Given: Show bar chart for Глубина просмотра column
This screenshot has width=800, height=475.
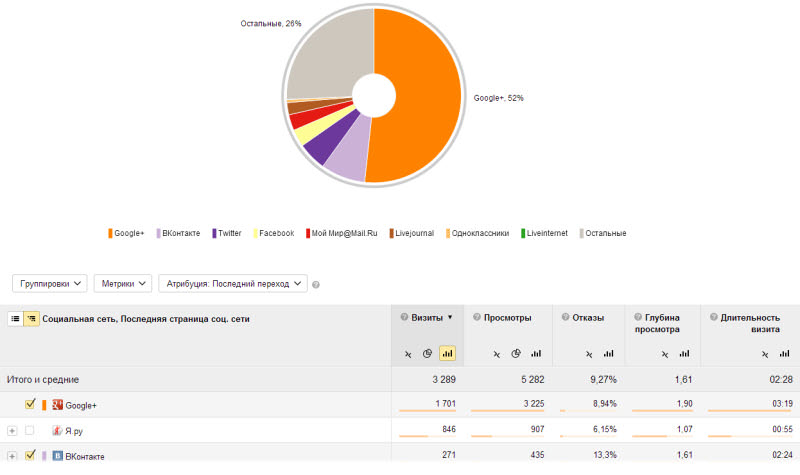Looking at the screenshot, I should tap(685, 353).
